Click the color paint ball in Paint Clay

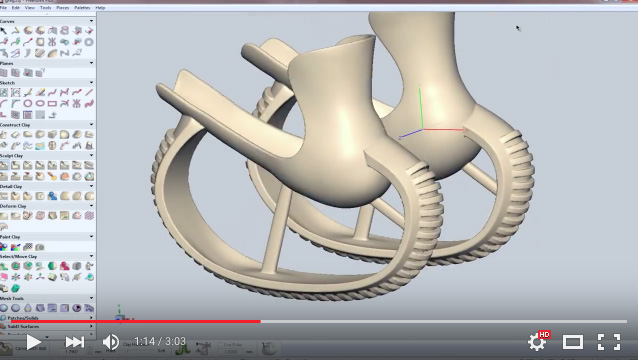[4, 247]
